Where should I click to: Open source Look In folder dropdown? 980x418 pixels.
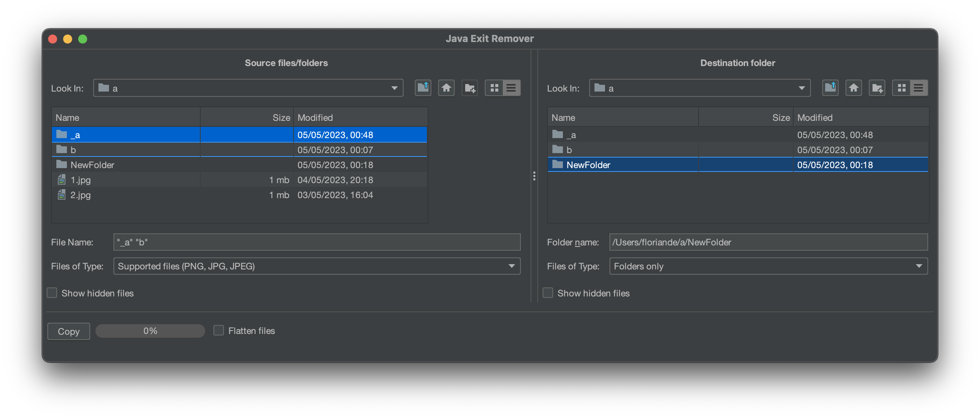(x=394, y=88)
